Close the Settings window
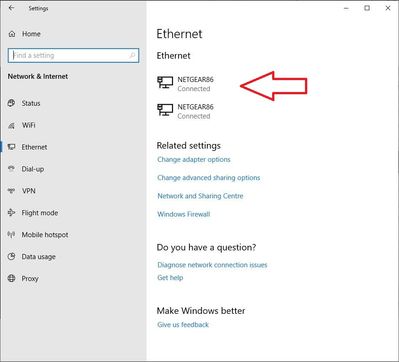The image size is (399, 362). 388,8
